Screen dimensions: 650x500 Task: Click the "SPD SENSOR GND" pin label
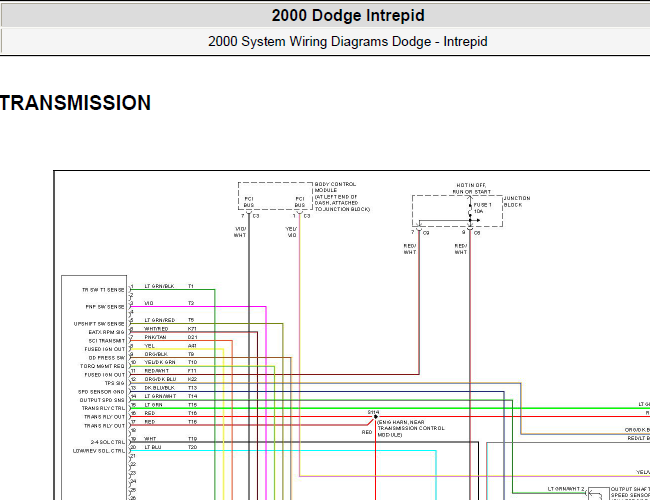tap(101, 392)
